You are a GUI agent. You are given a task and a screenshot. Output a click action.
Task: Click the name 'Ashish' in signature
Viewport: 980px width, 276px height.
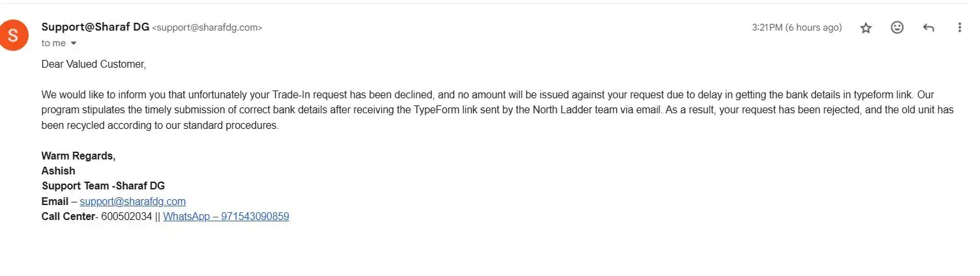click(x=58, y=171)
